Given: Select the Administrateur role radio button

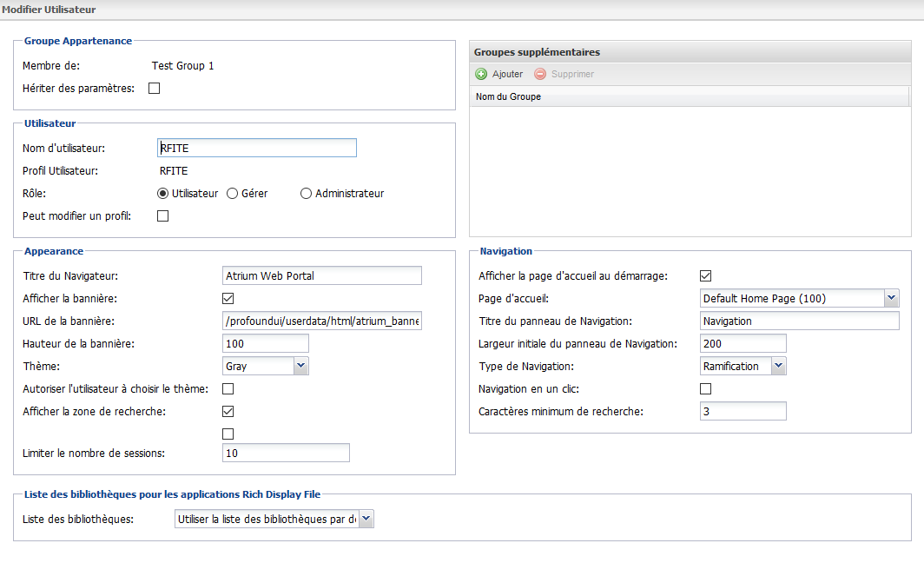Looking at the screenshot, I should (306, 194).
